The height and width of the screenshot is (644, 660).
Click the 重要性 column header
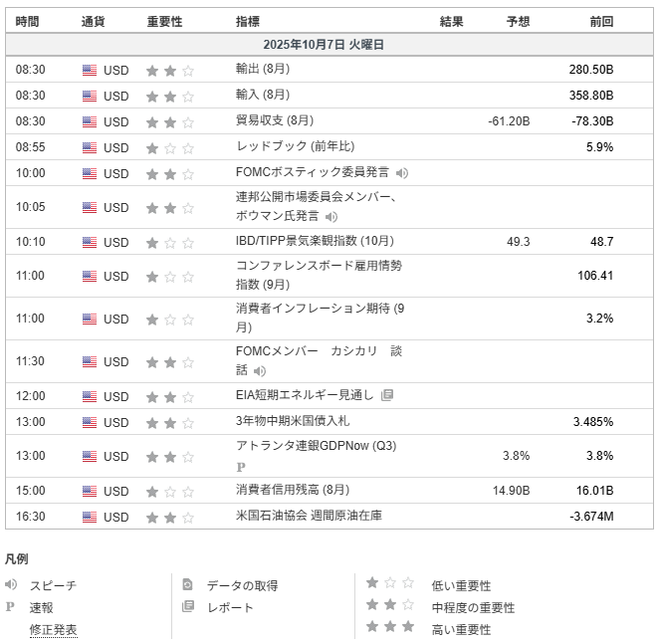click(164, 21)
